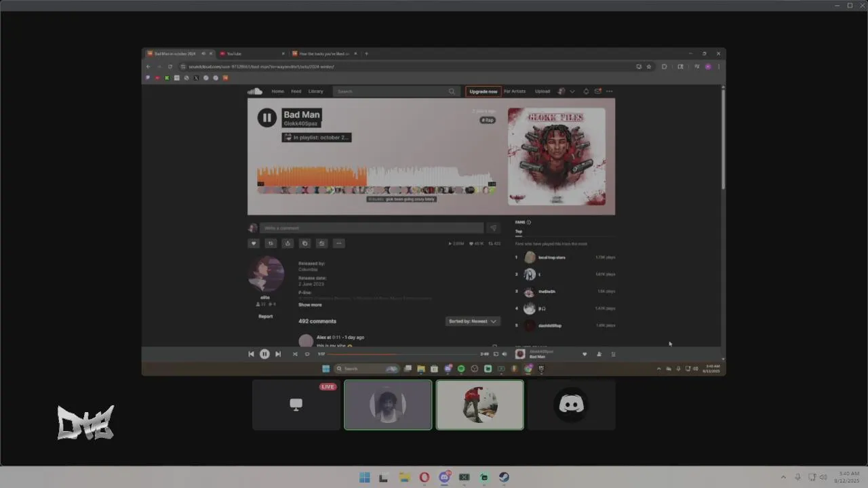Image resolution: width=868 pixels, height=488 pixels.
Task: Click the #Rap tag
Action: 488,120
